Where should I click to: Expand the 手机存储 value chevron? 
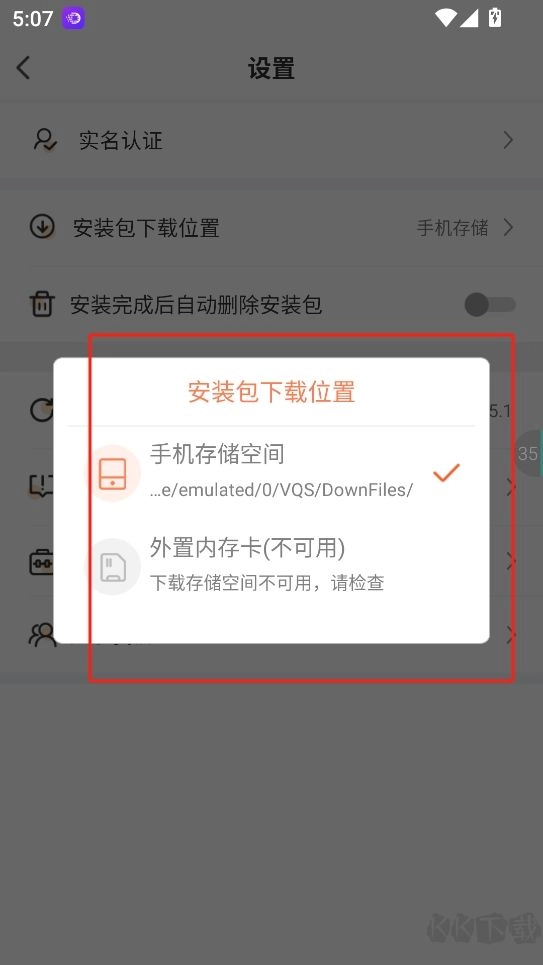tap(508, 228)
